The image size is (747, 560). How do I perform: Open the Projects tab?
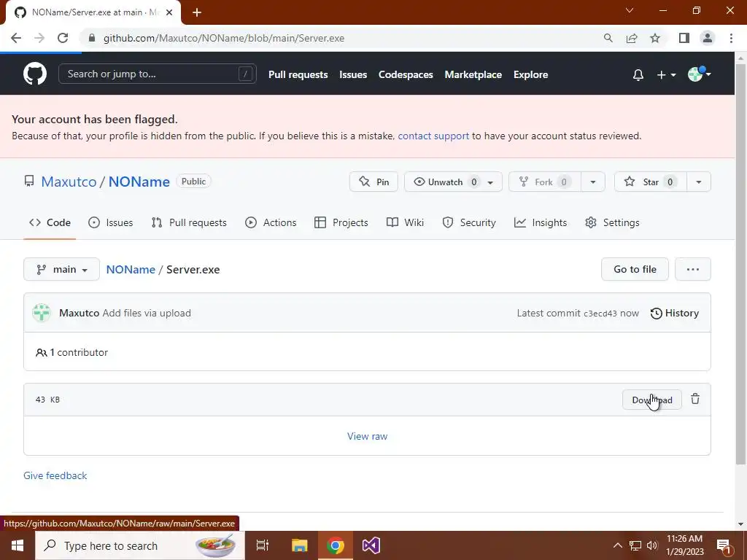pyautogui.click(x=341, y=223)
